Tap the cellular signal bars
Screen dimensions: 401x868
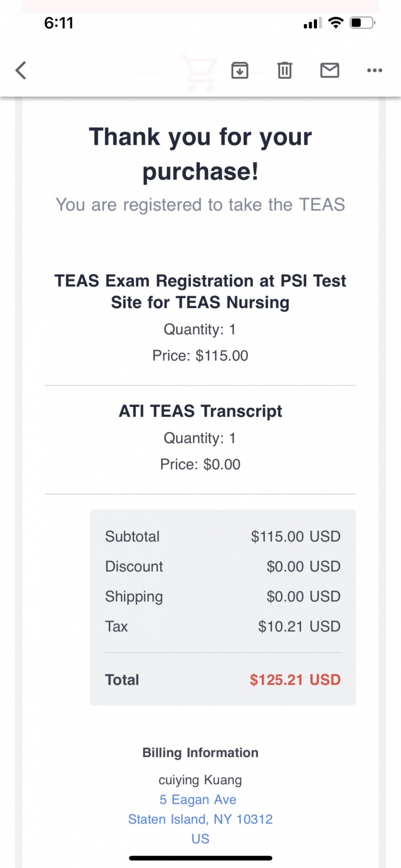[312, 23]
